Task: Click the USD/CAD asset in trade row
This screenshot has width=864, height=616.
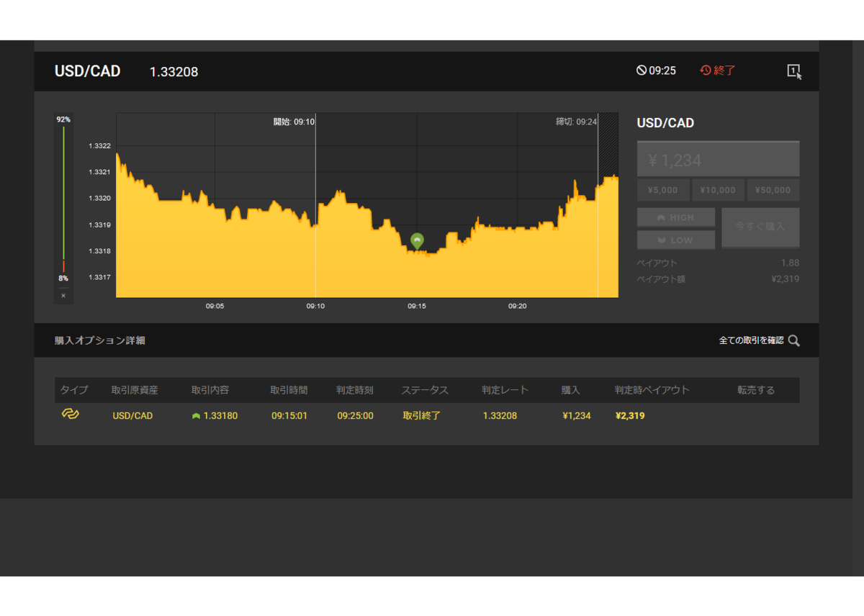Action: [132, 416]
